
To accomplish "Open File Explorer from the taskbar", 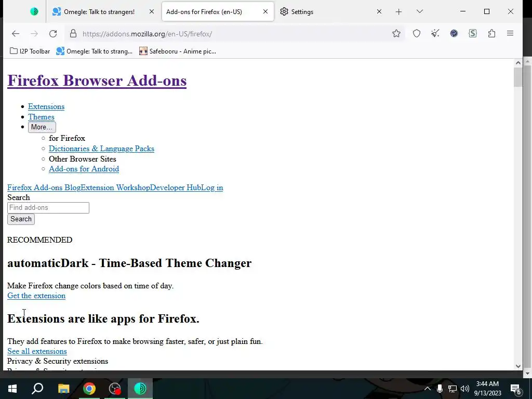I will (63, 389).
